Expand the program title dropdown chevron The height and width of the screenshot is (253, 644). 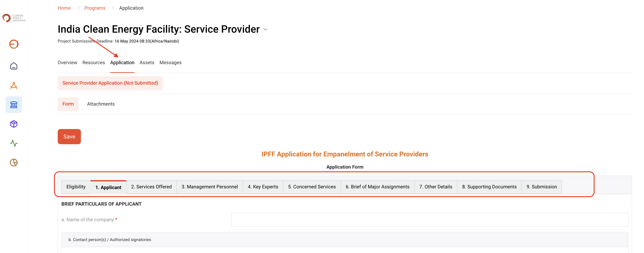pos(265,29)
